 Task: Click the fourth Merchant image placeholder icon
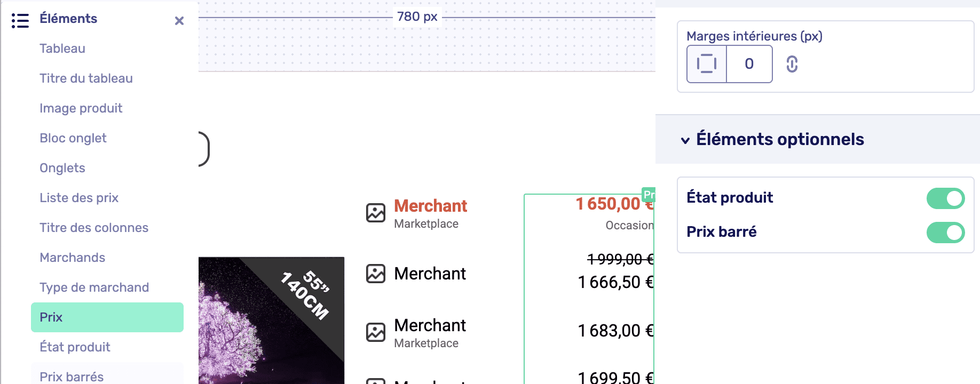pyautogui.click(x=376, y=380)
